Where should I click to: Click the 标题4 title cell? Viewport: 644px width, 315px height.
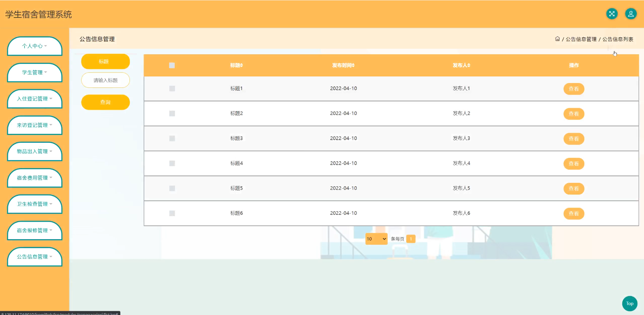point(236,163)
